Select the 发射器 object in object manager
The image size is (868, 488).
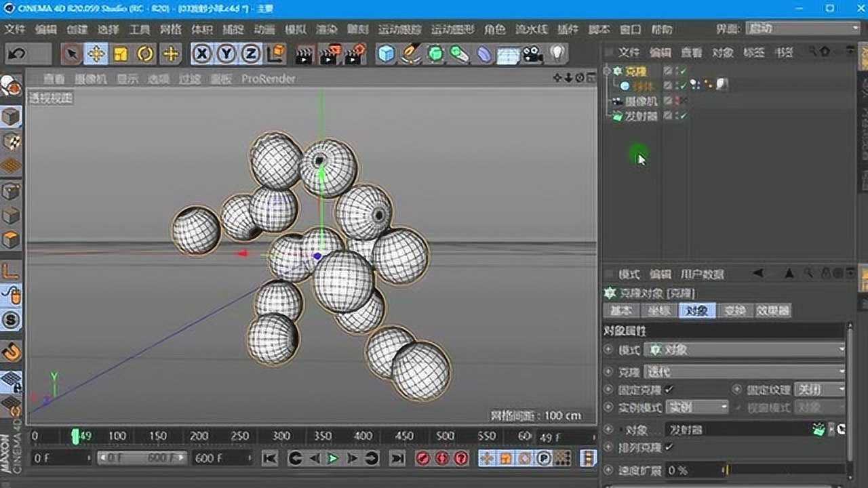(640, 116)
